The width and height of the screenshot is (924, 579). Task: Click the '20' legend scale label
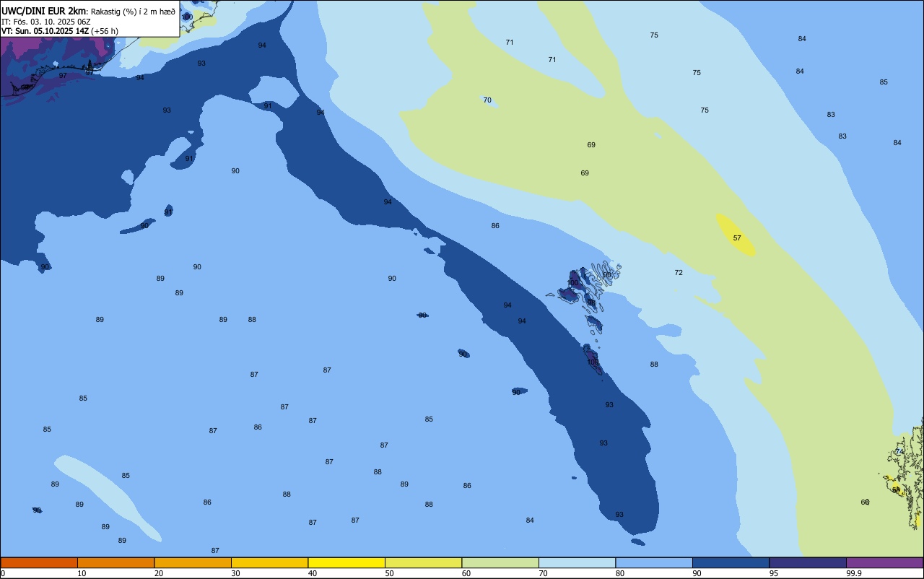pyautogui.click(x=159, y=573)
